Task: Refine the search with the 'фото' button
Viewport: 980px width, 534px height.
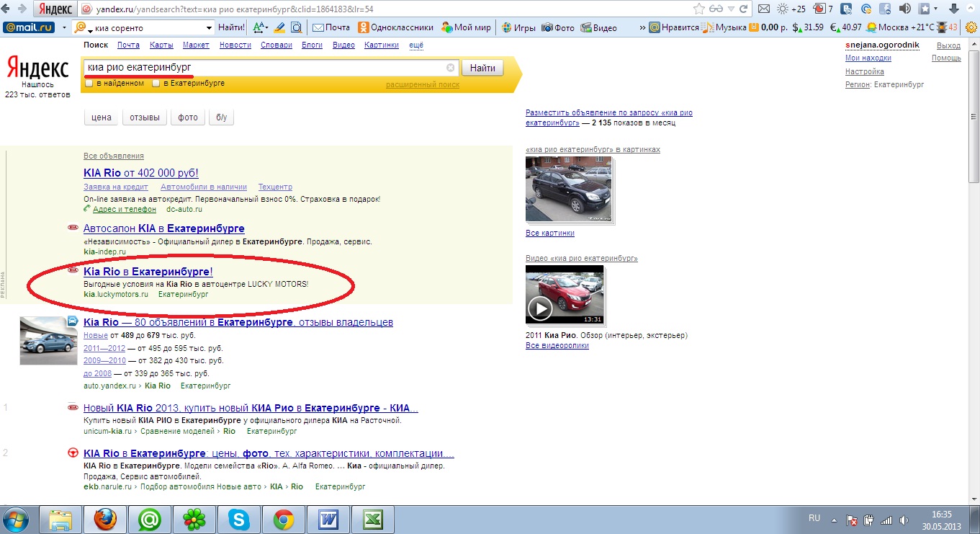Action: pos(188,117)
